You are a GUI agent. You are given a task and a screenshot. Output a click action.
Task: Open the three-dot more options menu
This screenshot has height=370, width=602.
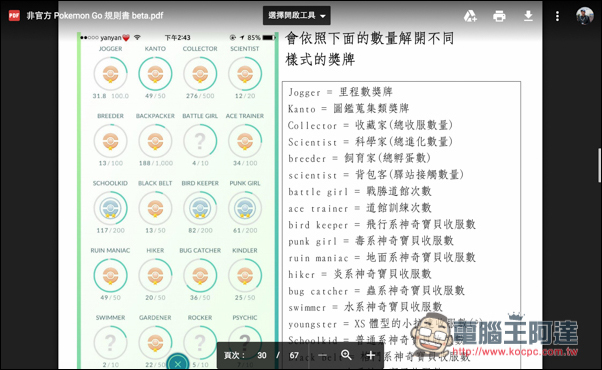557,16
